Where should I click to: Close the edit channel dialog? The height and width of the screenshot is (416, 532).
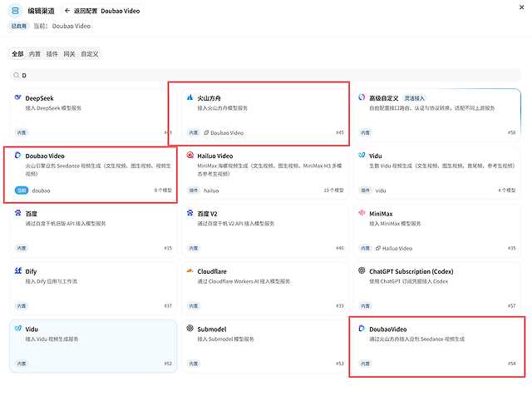521,7
